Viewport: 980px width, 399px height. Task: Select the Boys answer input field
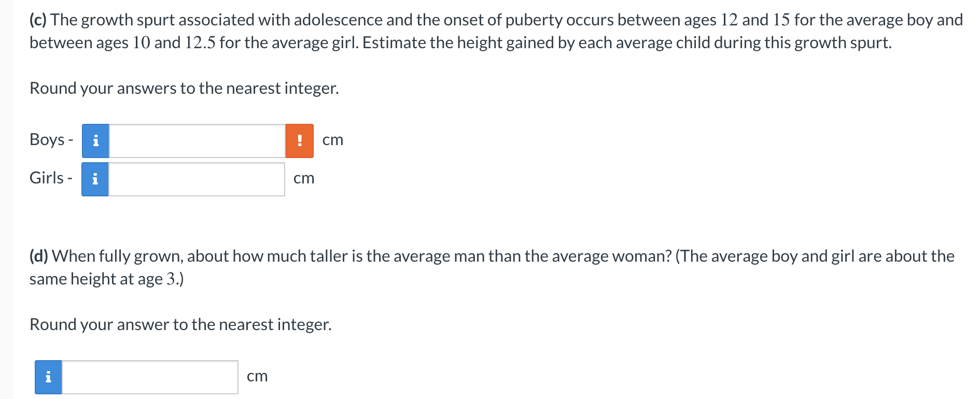point(197,140)
